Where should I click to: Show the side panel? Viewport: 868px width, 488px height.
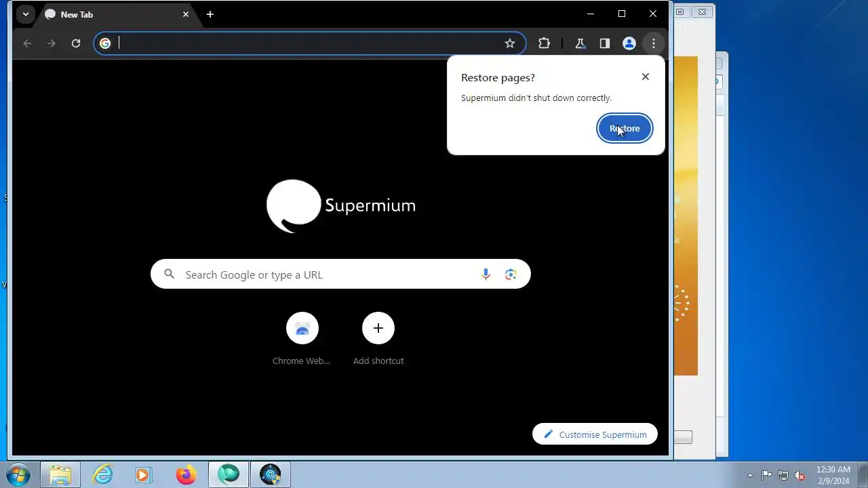point(604,43)
